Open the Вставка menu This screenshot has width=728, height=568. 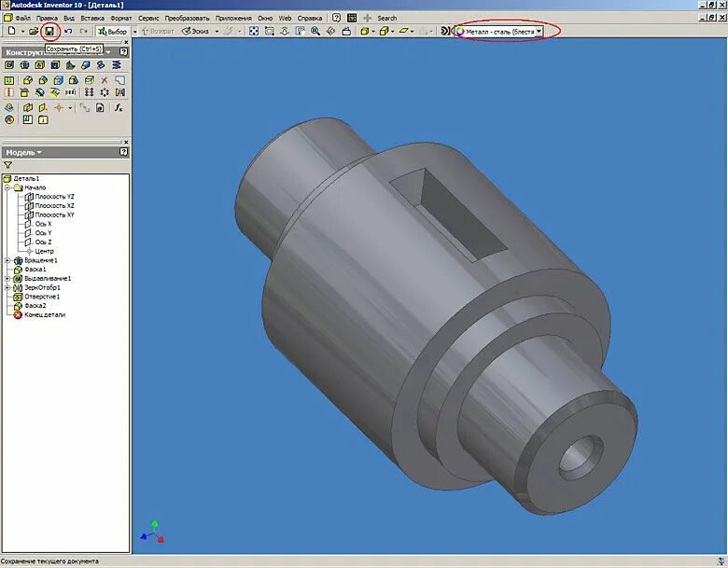point(91,18)
